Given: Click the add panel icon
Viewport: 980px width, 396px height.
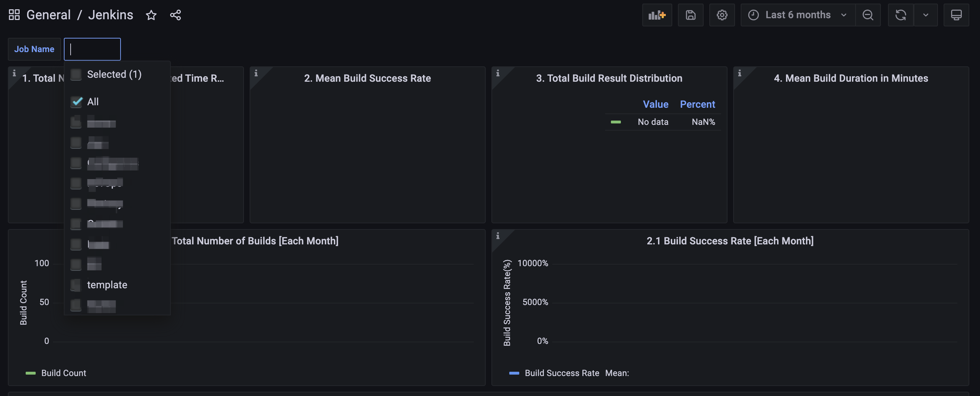Looking at the screenshot, I should pos(657,15).
